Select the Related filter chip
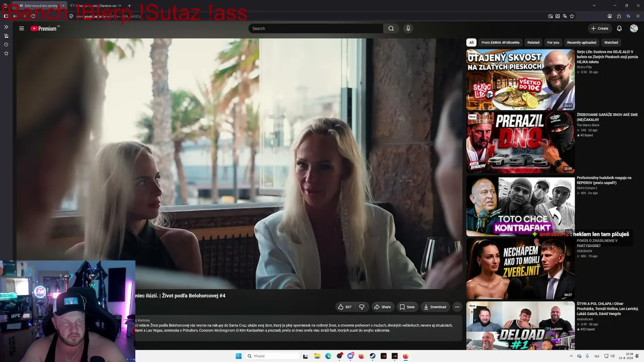Viewport: 644px width, 362px height. click(533, 43)
